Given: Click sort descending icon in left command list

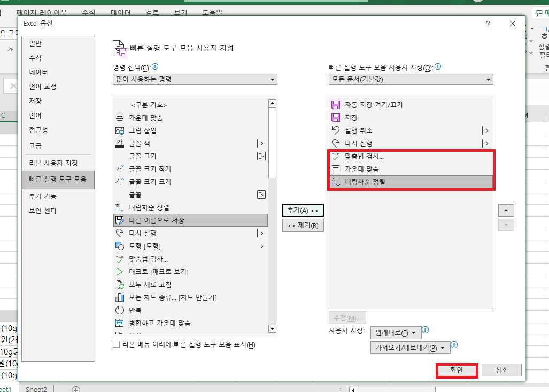Looking at the screenshot, I should click(x=120, y=207).
